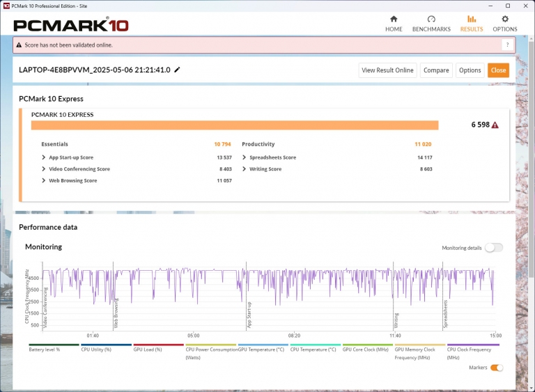
Task: Click the Essentials score 10 794
Action: click(x=222, y=144)
